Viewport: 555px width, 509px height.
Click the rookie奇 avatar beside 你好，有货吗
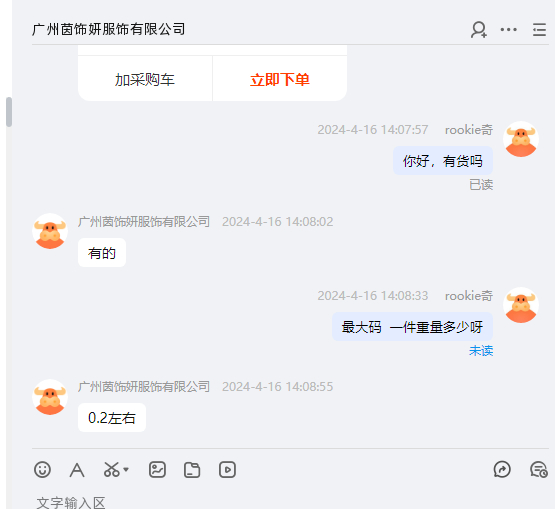[x=521, y=139]
